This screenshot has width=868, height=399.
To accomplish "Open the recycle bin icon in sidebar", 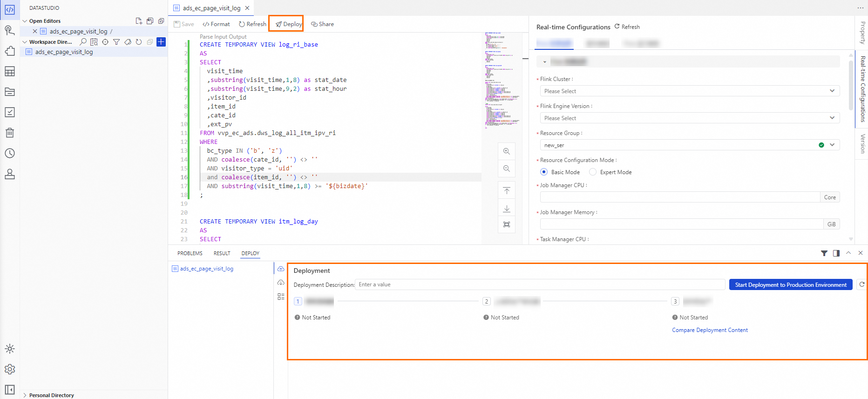I will [10, 133].
